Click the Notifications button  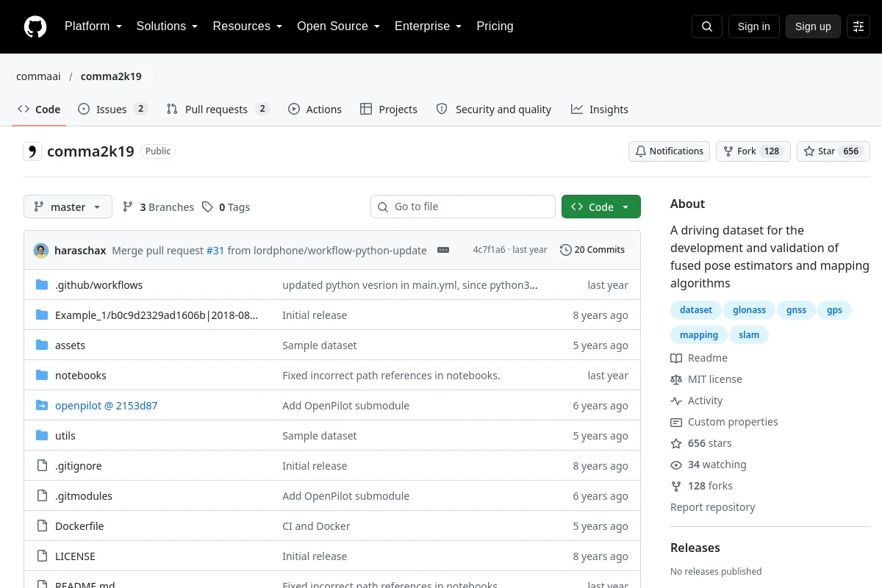pos(669,151)
